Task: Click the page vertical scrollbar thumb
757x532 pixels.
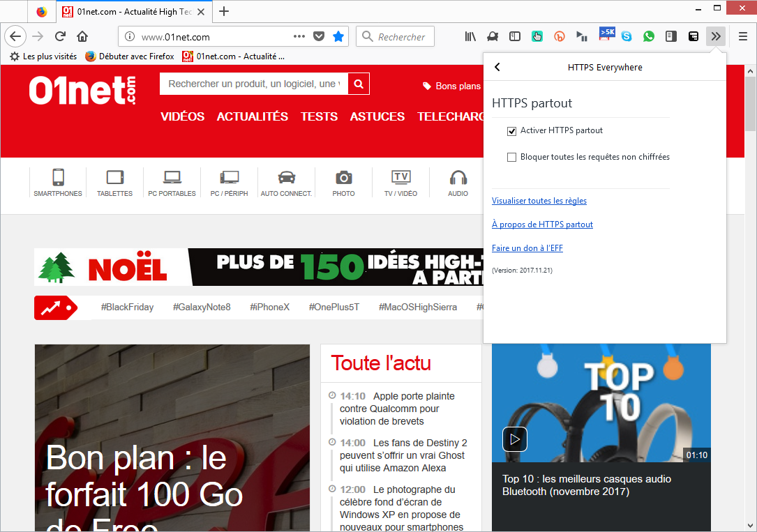Action: tap(750, 104)
